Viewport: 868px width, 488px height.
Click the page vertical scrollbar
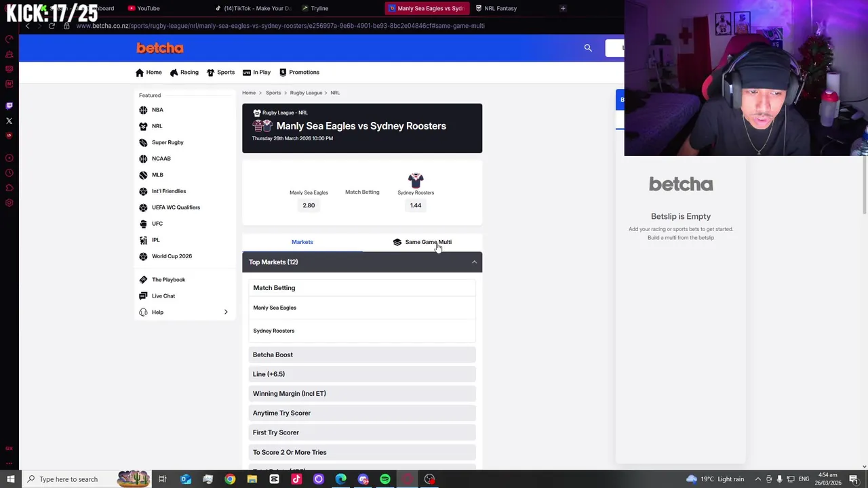click(865, 184)
